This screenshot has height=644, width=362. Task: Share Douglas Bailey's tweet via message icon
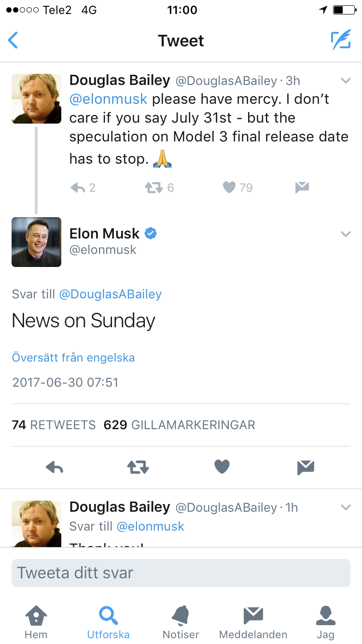coord(302,187)
